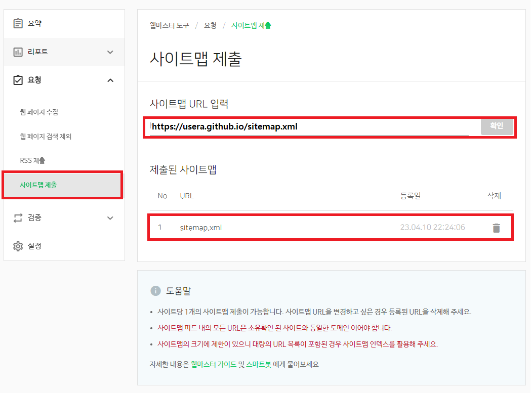
Task: Click the red 사이트맵 인덱스 help note
Action: click(298, 344)
